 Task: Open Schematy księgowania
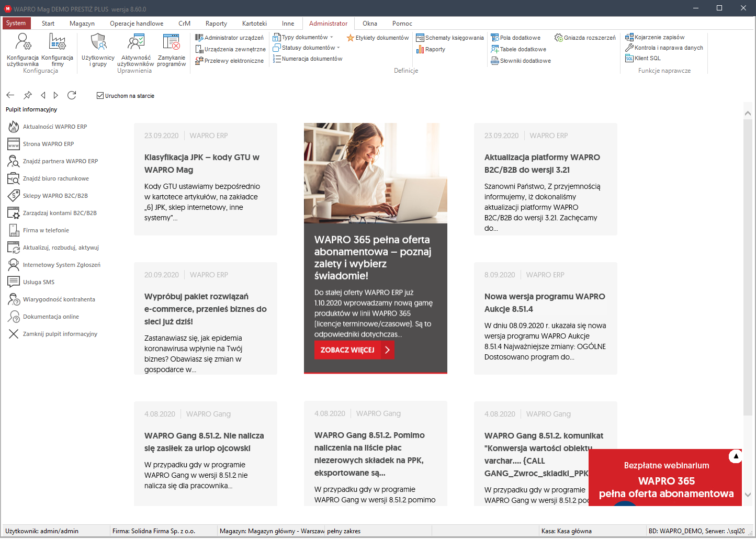coord(450,38)
